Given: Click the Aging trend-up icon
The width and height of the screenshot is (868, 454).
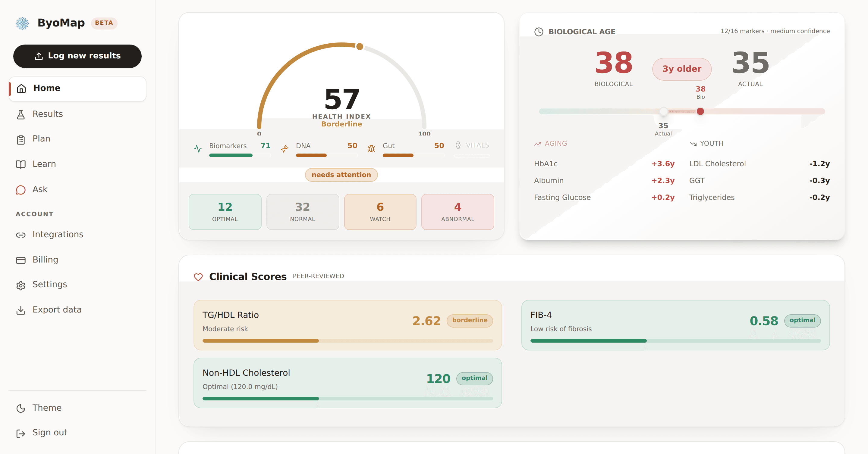Looking at the screenshot, I should 537,144.
